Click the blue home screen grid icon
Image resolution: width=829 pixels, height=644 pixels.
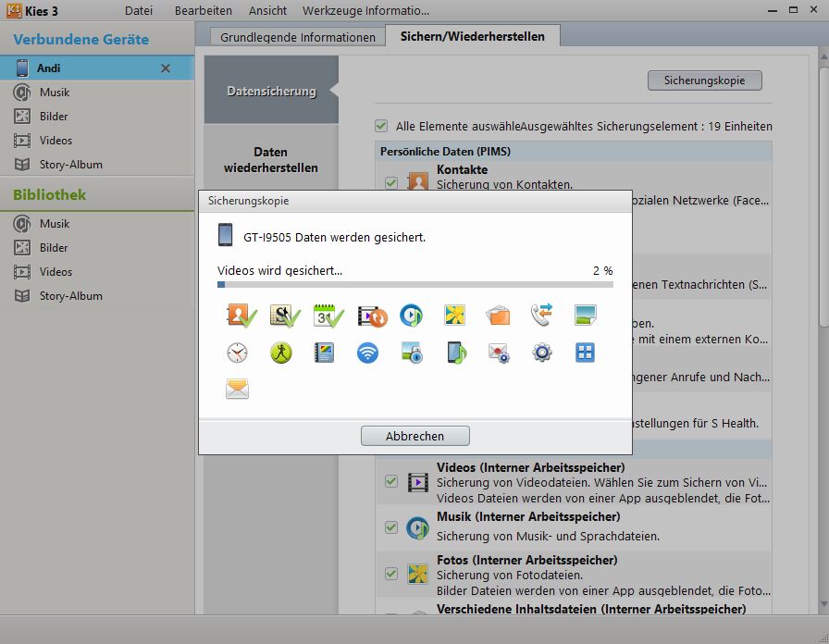[585, 353]
